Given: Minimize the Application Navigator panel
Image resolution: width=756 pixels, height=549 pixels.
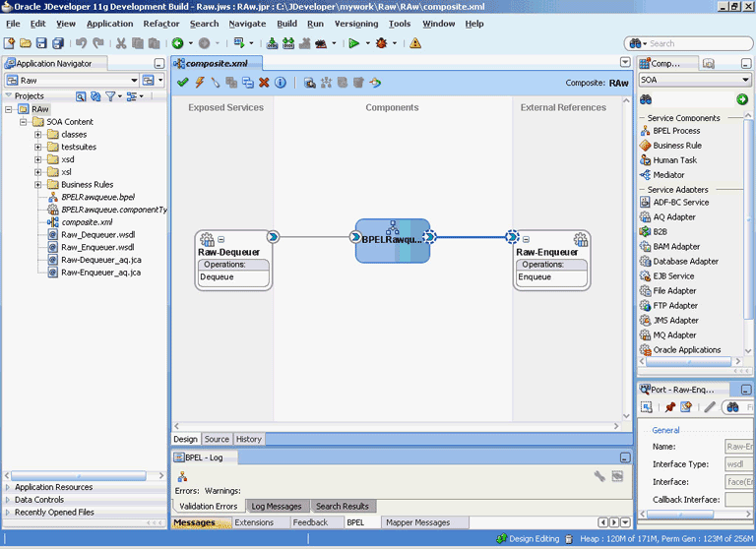Looking at the screenshot, I should (x=159, y=64).
